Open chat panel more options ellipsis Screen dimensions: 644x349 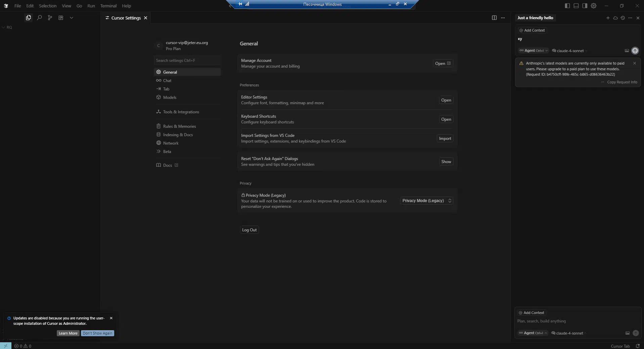[630, 18]
